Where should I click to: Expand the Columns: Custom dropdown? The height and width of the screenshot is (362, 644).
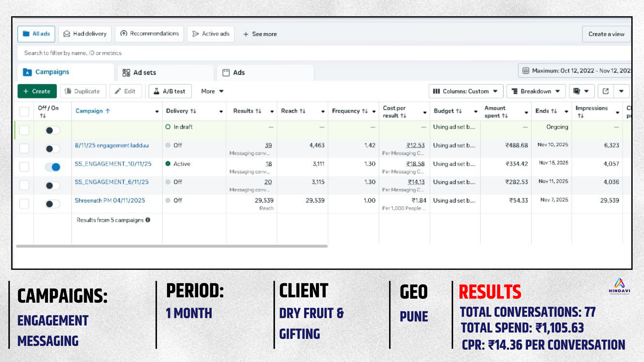point(466,91)
